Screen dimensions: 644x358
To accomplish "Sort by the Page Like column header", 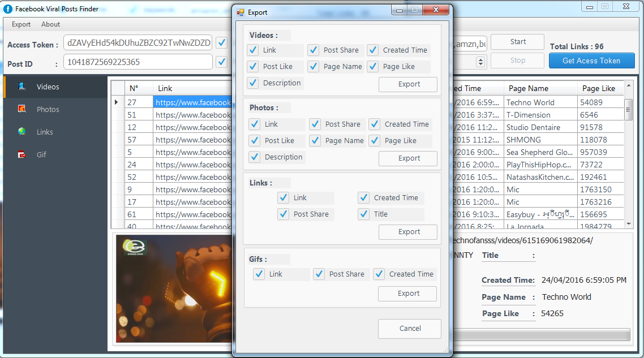I will click(600, 88).
